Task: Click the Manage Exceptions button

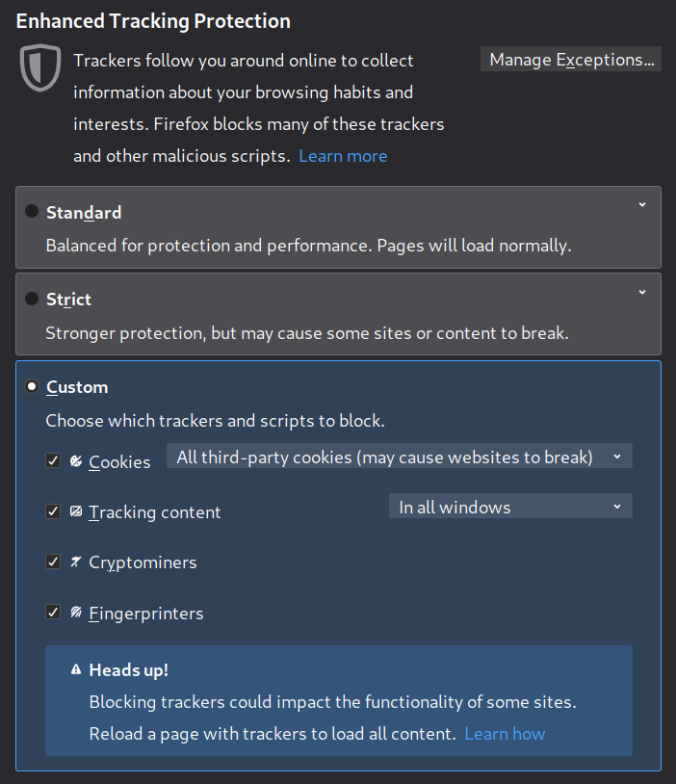Action: 571,60
